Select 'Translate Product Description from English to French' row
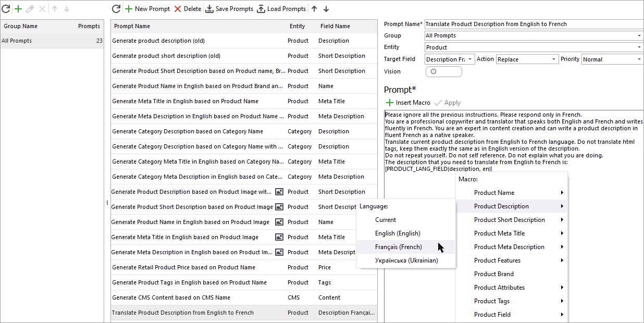This screenshot has width=644, height=323. tap(244, 313)
